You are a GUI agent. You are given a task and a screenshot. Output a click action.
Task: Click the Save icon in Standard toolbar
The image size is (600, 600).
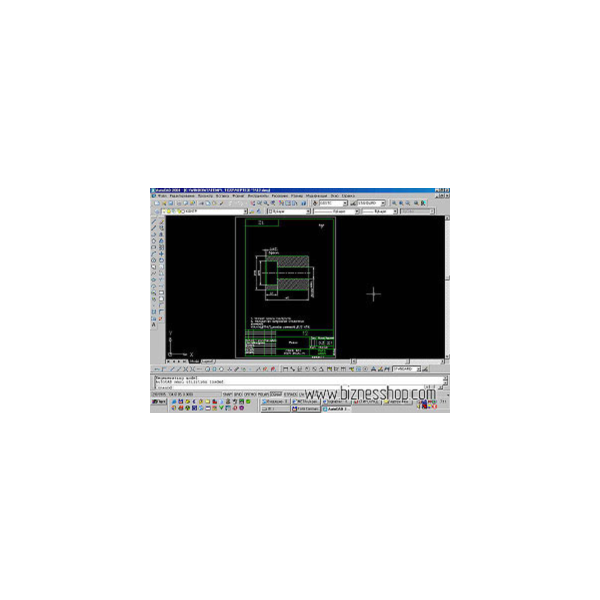coord(171,203)
